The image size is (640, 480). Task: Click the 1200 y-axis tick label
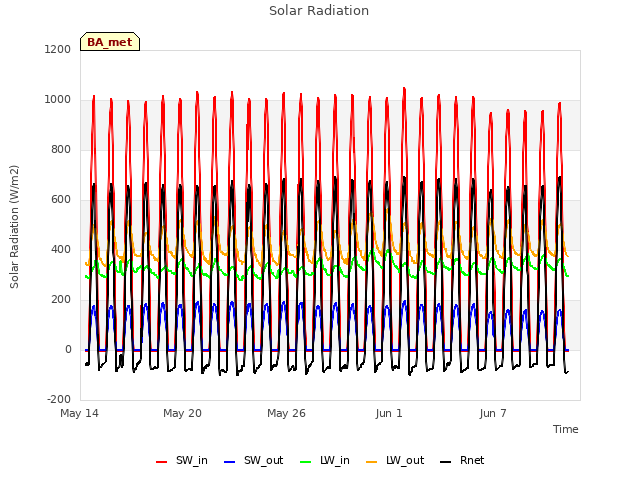tap(58, 49)
